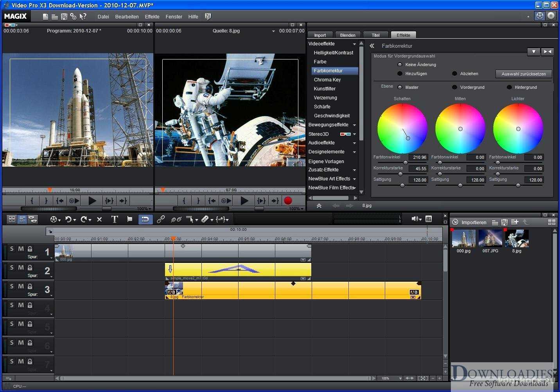The width and height of the screenshot is (560, 392).
Task: Open a project via the top toolbar folder icon
Action: (55, 17)
